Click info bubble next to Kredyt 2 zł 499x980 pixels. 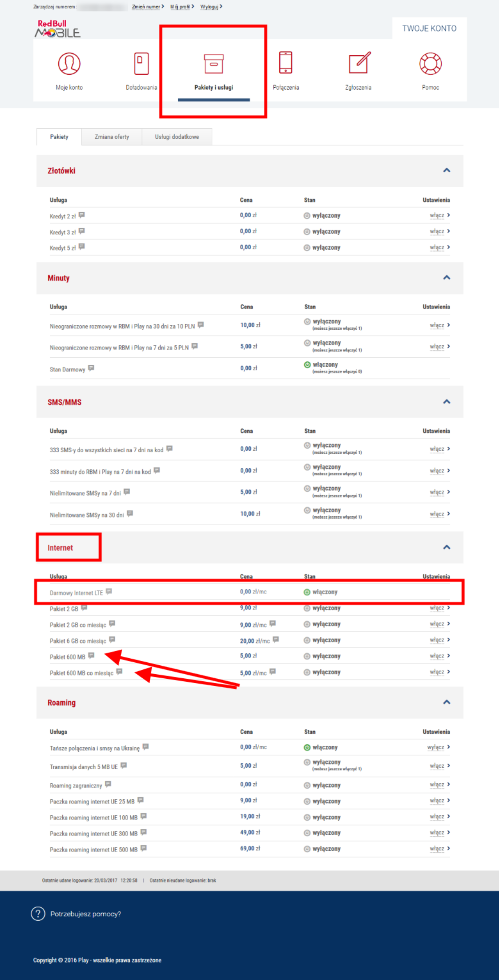coord(82,215)
